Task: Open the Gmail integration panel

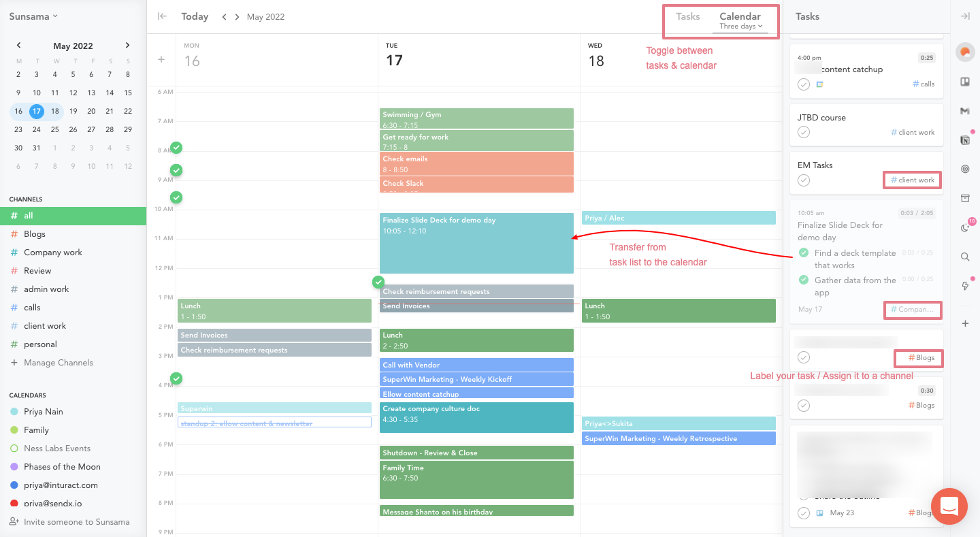Action: tap(965, 110)
